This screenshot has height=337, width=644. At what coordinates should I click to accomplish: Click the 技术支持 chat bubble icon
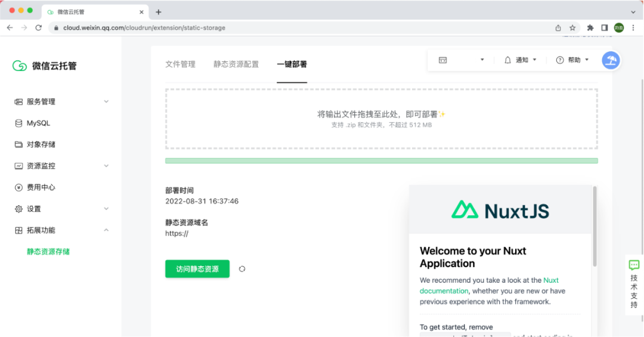click(634, 265)
